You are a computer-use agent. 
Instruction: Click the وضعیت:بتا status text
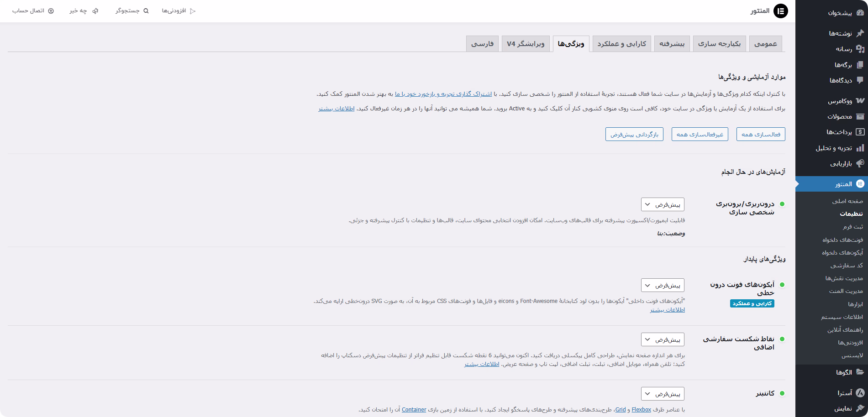pyautogui.click(x=671, y=234)
